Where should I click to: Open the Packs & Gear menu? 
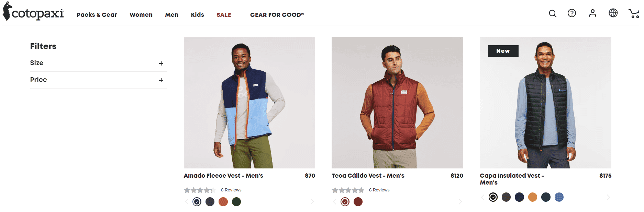pos(97,15)
